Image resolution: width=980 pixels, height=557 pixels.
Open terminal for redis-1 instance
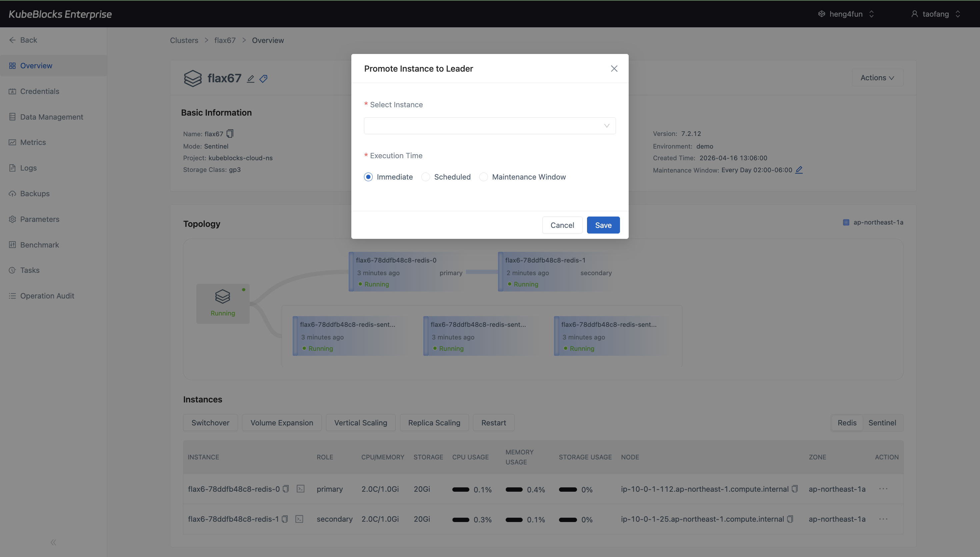click(x=299, y=519)
